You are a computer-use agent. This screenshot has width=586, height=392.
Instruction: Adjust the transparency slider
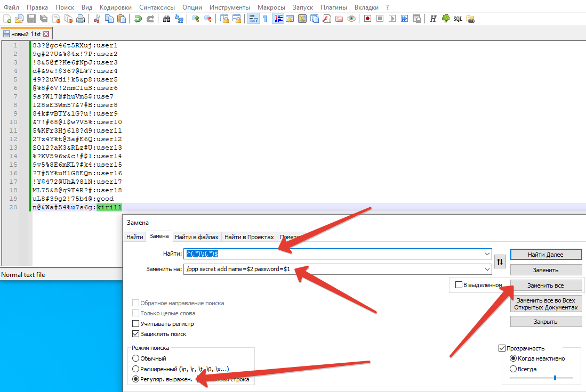point(555,378)
